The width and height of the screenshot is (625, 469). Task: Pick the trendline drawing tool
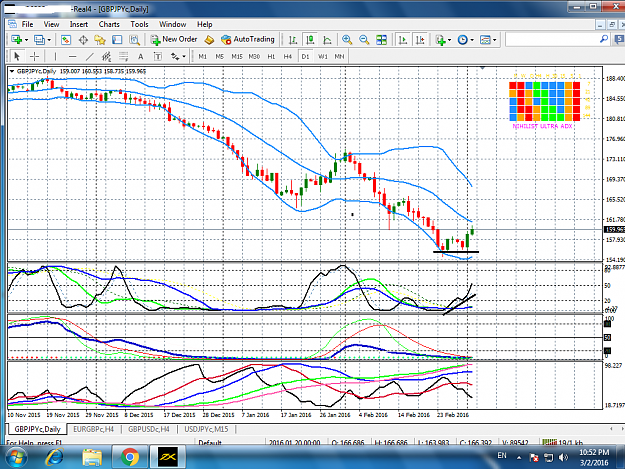tap(90, 57)
